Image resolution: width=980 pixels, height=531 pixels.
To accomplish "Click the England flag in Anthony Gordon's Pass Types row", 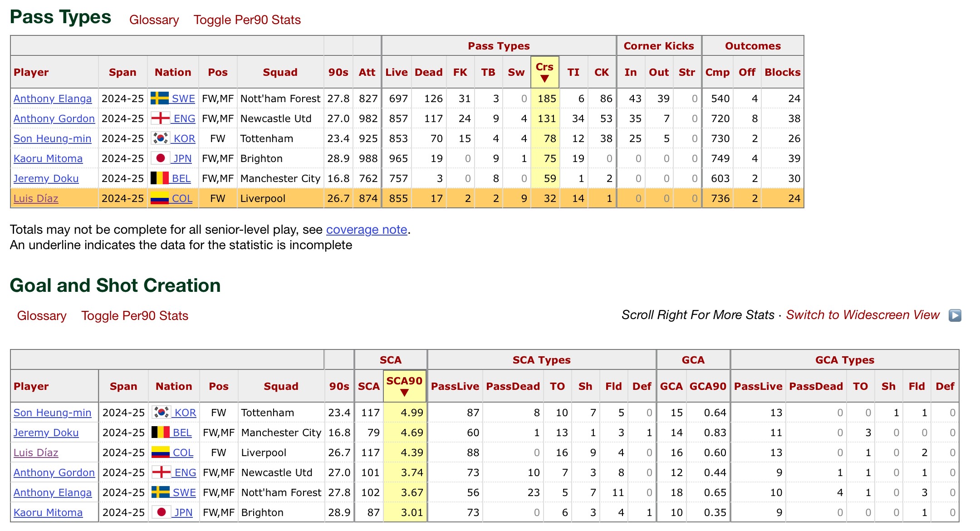I will coord(160,118).
